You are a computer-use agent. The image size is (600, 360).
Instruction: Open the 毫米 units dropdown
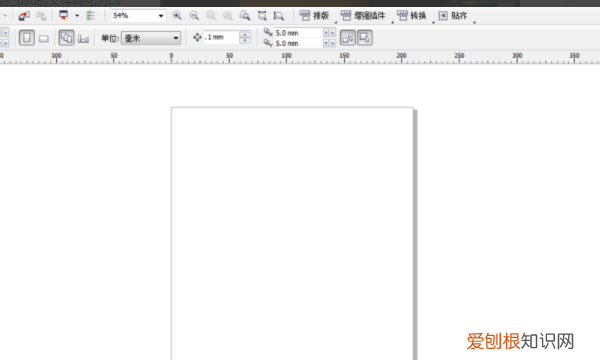tap(151, 38)
